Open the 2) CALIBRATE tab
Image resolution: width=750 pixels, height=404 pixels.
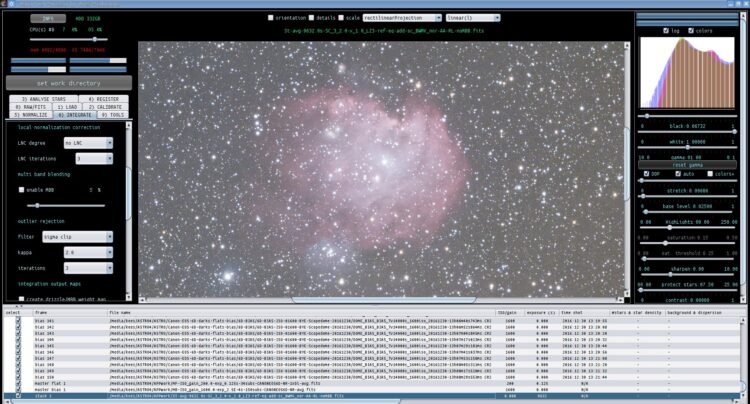(x=106, y=107)
